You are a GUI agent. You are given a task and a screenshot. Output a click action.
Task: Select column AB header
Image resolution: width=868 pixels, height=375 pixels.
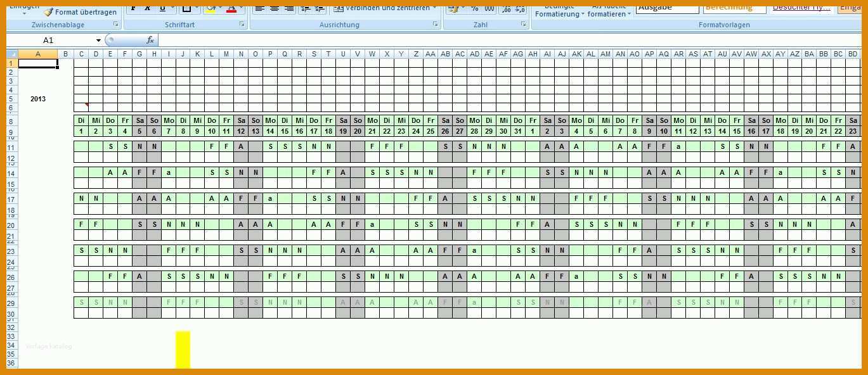coord(445,54)
